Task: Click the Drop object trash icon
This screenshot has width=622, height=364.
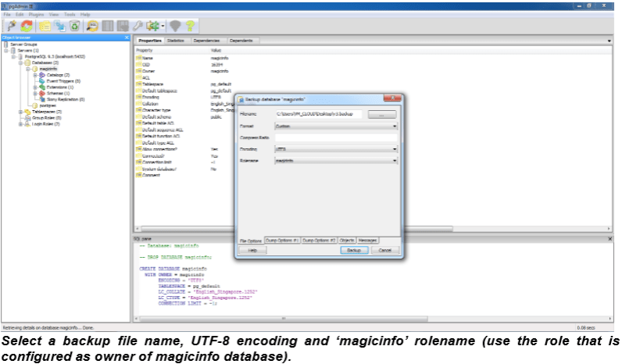Action: [74, 27]
